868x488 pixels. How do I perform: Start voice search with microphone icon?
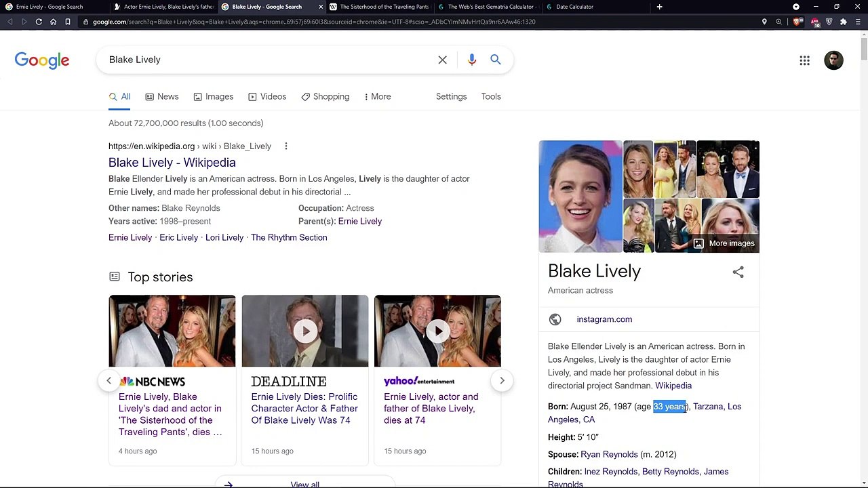pos(472,60)
